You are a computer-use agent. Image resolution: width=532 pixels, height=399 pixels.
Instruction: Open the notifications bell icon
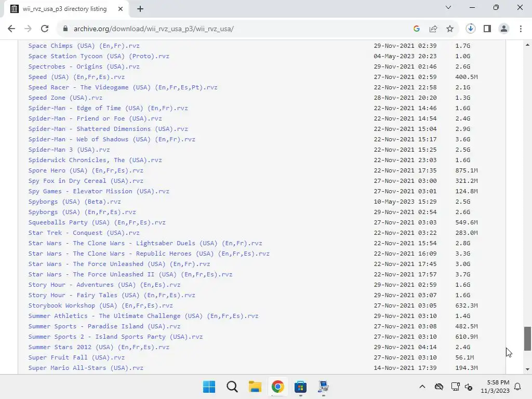[517, 387]
